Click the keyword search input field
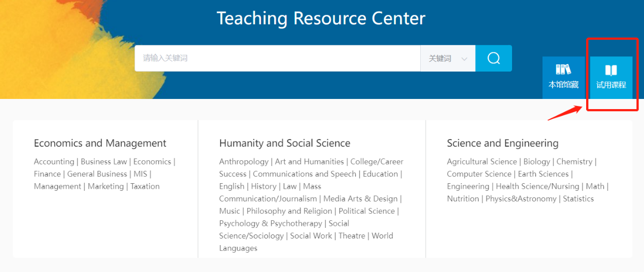Screen dimensions: 644x272 (277, 58)
